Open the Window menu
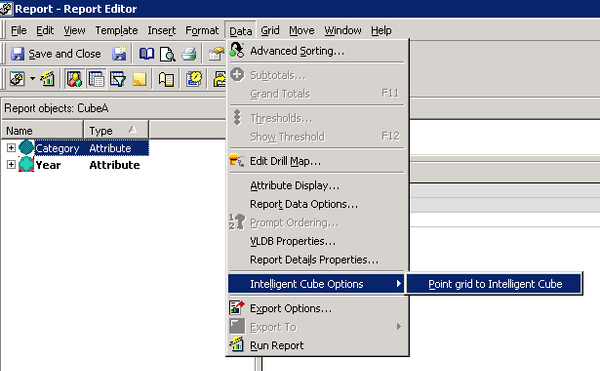This screenshot has width=600, height=371. [x=342, y=30]
